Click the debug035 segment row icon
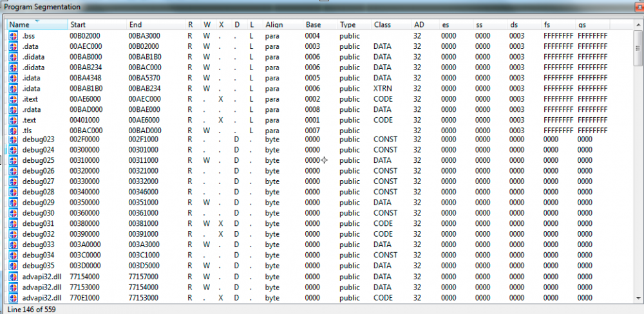644x314 pixels. pyautogui.click(x=14, y=266)
